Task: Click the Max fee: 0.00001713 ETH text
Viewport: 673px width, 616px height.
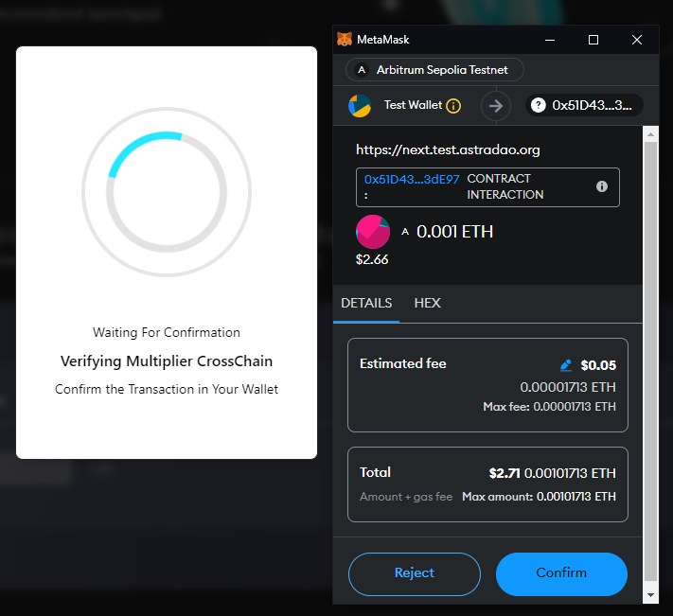Action: (549, 407)
